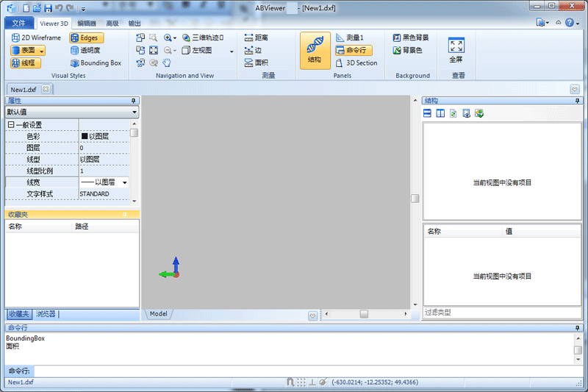Toggle the 线框 wireframe style
Screen dimensions: 588x392
[26, 63]
